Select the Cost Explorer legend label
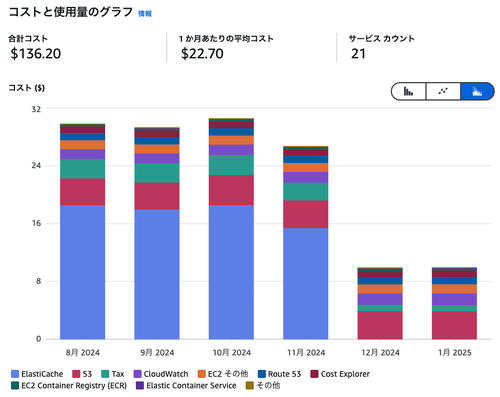Viewport: 500px width, 397px height. [345, 374]
